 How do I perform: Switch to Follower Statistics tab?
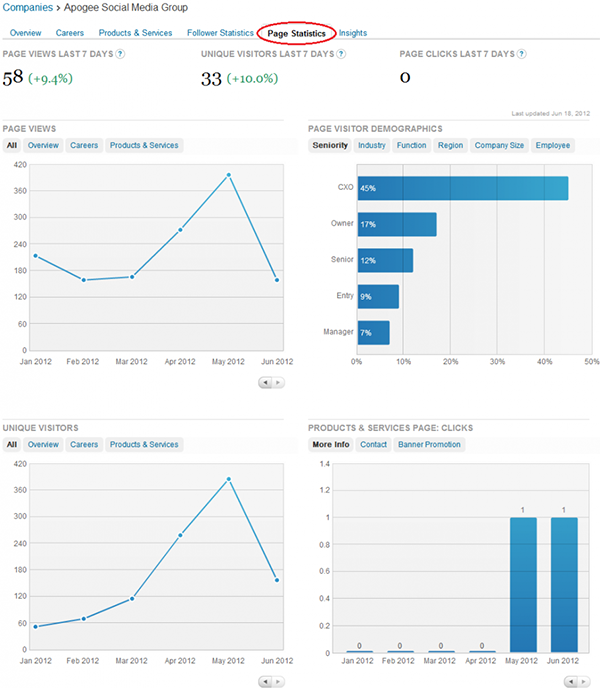pyautogui.click(x=220, y=33)
